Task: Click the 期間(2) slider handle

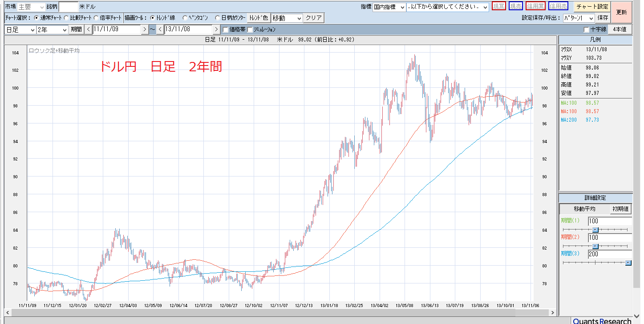Action: tap(595, 246)
